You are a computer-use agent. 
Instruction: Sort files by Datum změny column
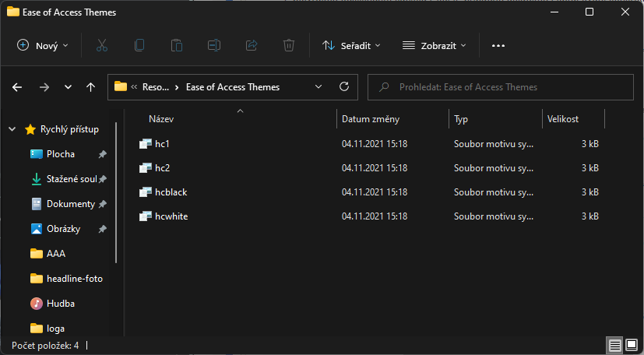tap(371, 119)
